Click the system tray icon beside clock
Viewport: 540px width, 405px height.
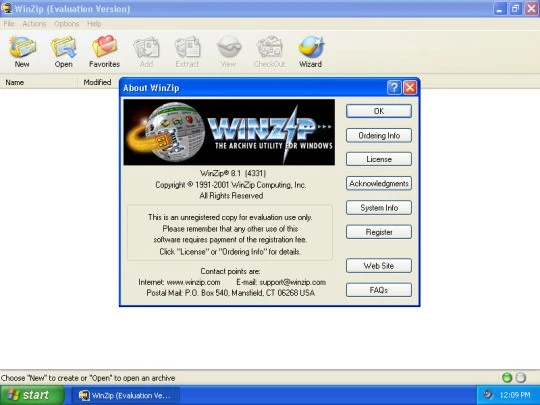click(x=488, y=394)
